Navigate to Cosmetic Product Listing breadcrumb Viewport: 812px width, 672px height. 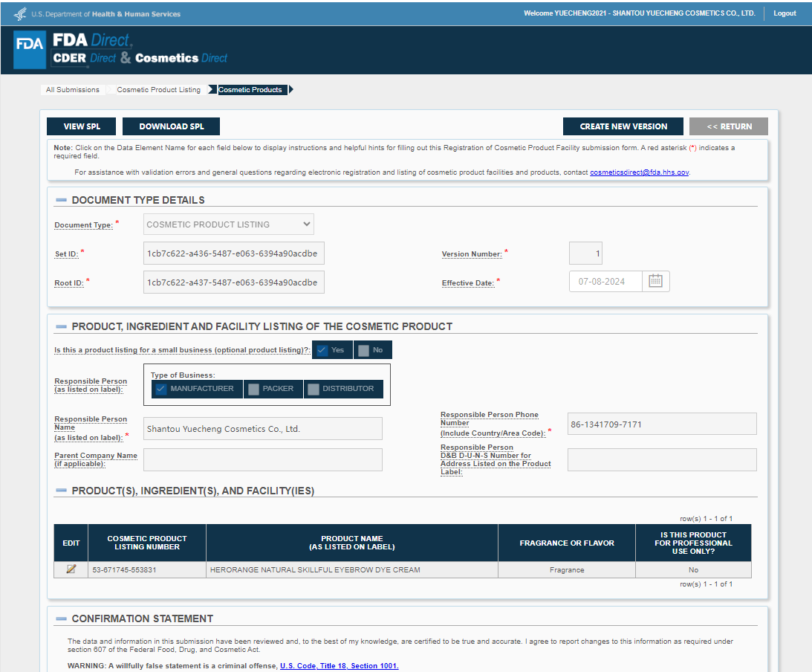[158, 90]
